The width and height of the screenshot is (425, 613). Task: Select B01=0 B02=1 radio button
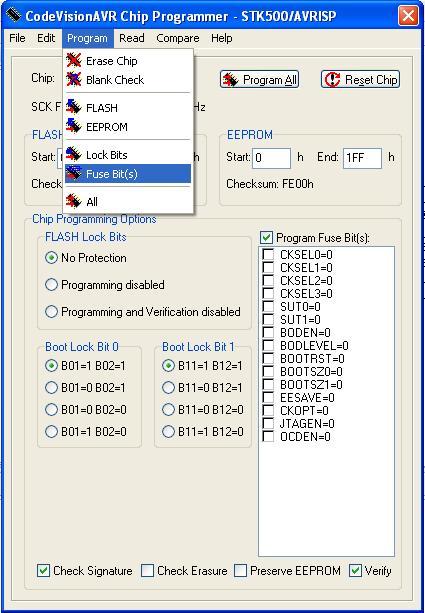51,387
